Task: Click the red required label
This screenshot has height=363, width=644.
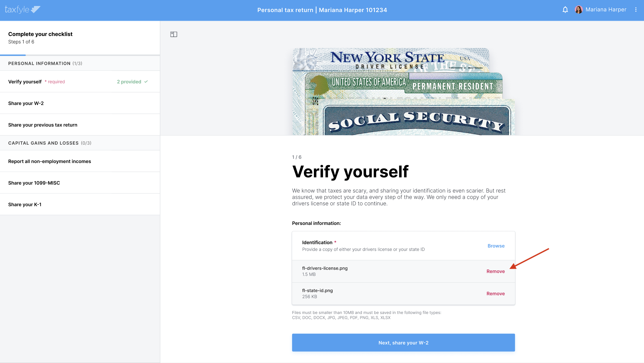Action: click(x=55, y=82)
